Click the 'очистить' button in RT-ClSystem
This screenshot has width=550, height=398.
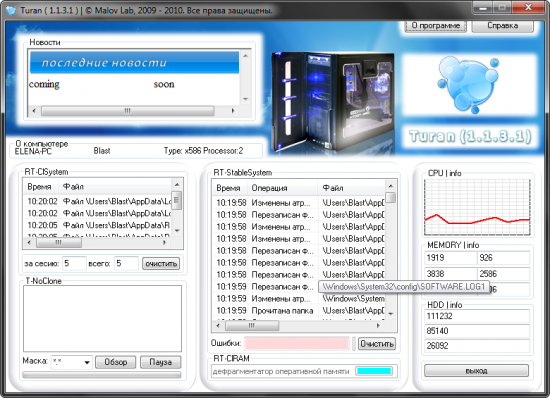pyautogui.click(x=161, y=264)
